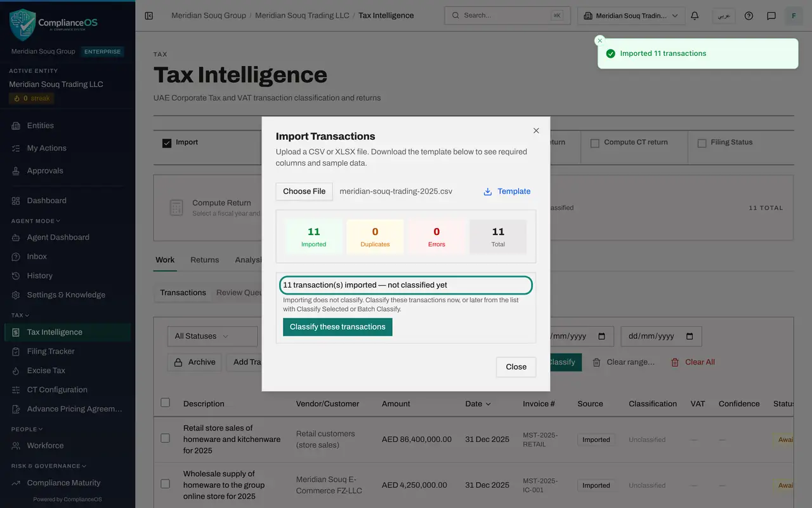Open the notifications bell
This screenshot has height=508, width=812.
coord(695,15)
